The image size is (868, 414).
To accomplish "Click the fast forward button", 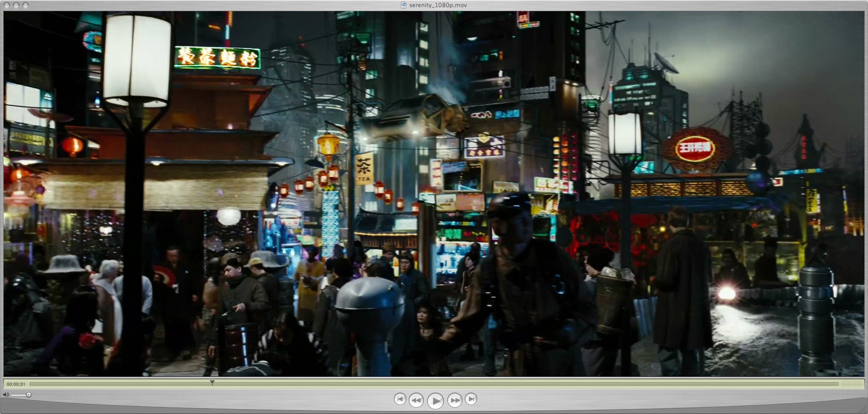I will [x=454, y=400].
